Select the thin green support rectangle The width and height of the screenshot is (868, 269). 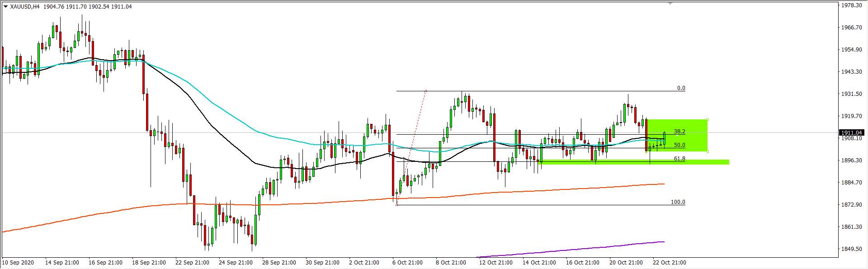click(634, 162)
